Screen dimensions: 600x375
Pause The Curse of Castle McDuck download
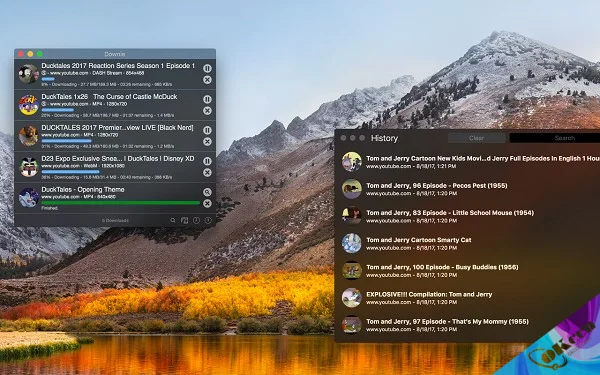click(x=207, y=99)
